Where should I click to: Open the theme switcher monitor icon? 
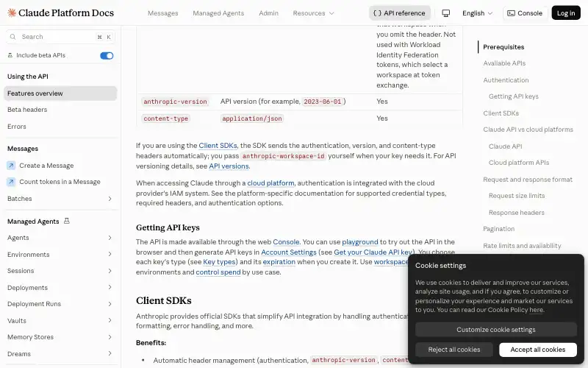[445, 13]
